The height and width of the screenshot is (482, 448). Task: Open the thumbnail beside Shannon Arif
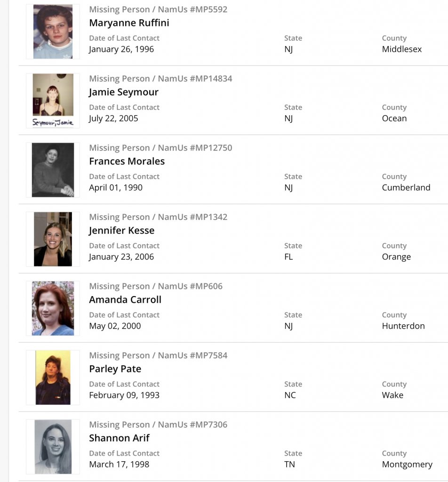(53, 447)
